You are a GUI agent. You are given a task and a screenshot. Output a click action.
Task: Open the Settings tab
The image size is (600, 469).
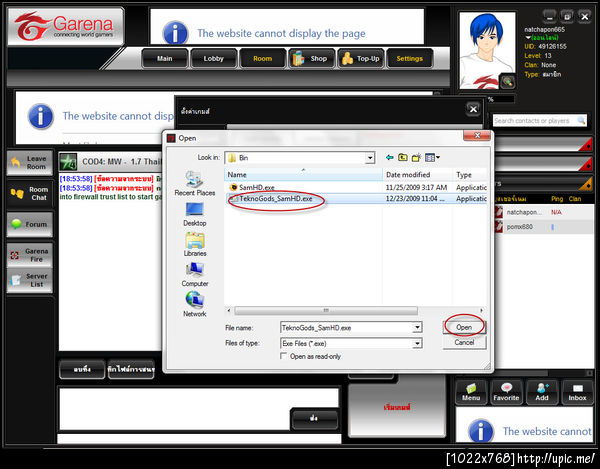410,59
